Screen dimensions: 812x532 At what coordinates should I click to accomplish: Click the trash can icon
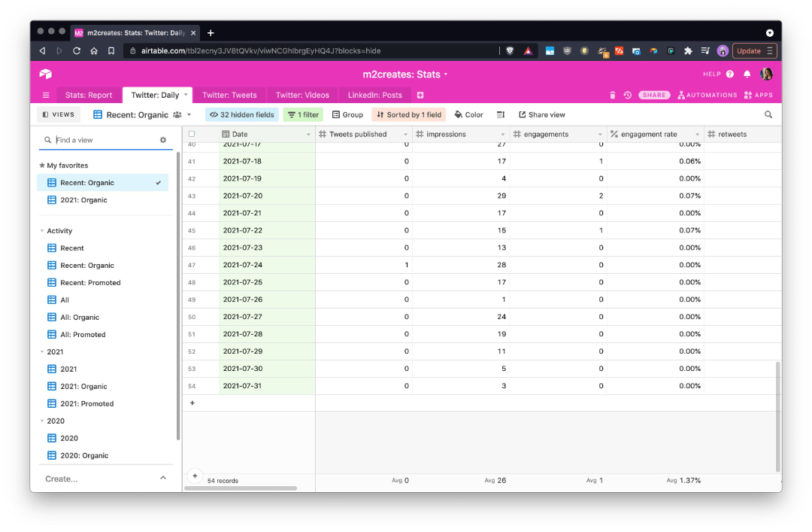(x=613, y=94)
